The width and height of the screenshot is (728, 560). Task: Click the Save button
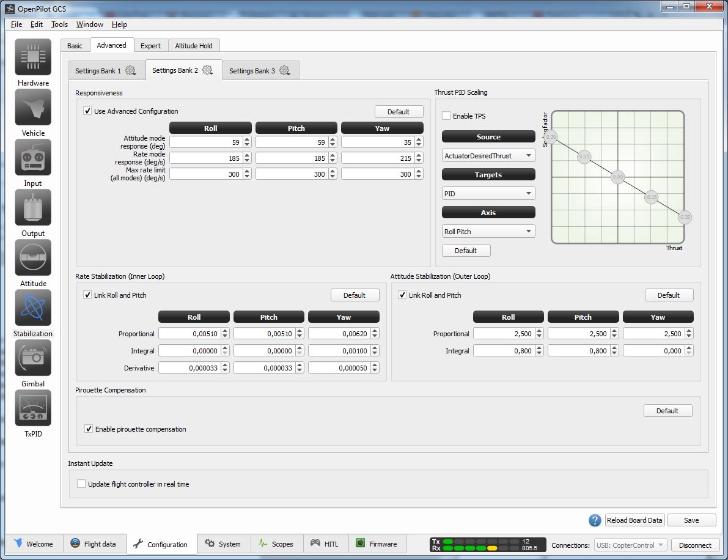coord(691,520)
